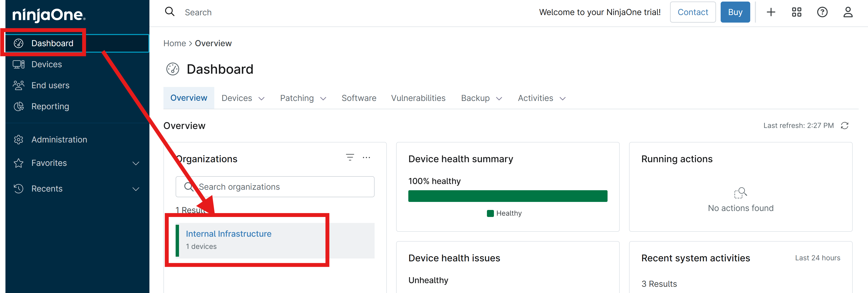Viewport: 868px width, 293px height.
Task: Click the Contact button
Action: 693,12
